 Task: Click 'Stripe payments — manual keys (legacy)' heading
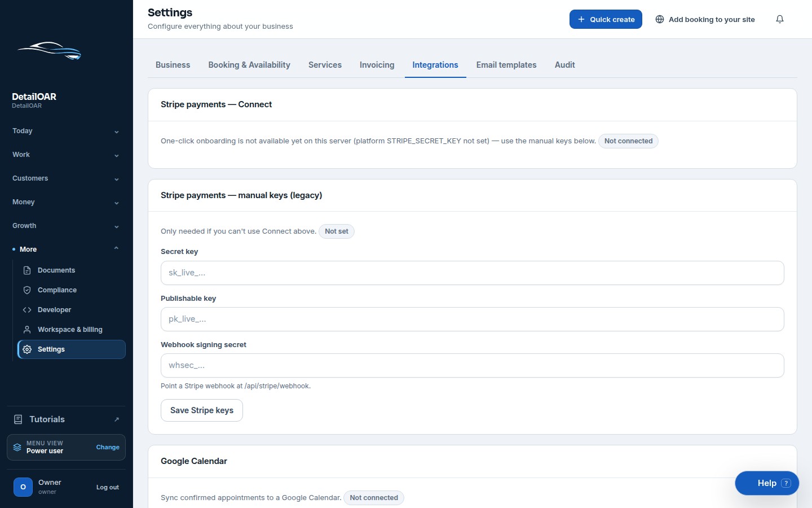tap(241, 195)
